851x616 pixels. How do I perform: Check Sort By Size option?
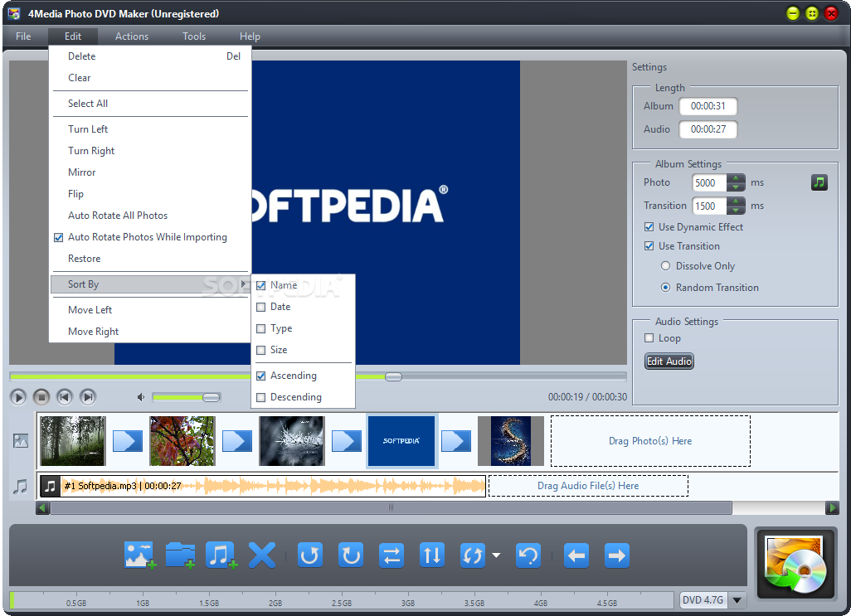tap(261, 351)
